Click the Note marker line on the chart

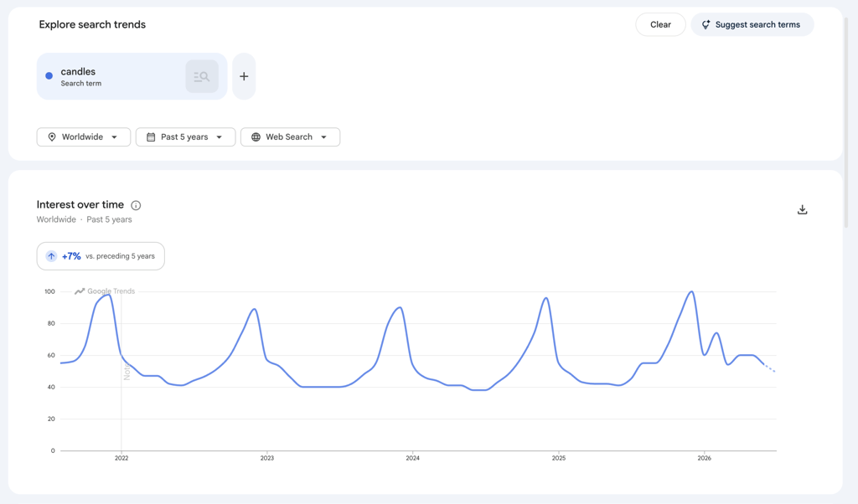[x=121, y=372]
